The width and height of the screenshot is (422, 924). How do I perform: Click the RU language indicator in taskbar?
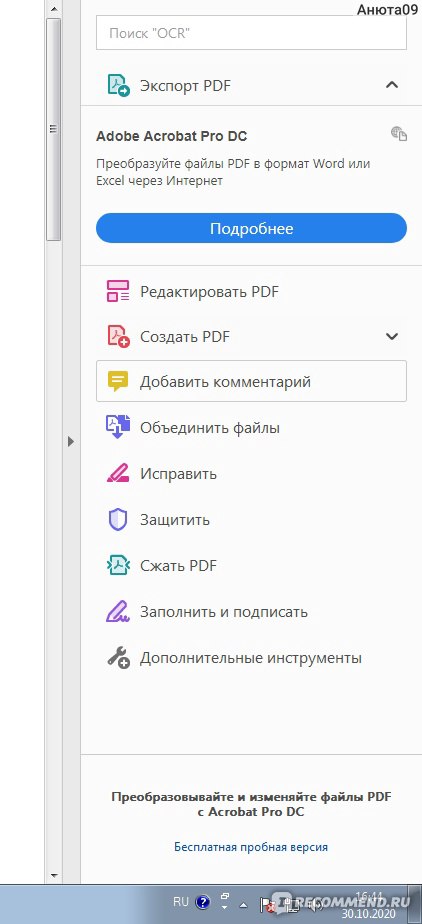[181, 902]
